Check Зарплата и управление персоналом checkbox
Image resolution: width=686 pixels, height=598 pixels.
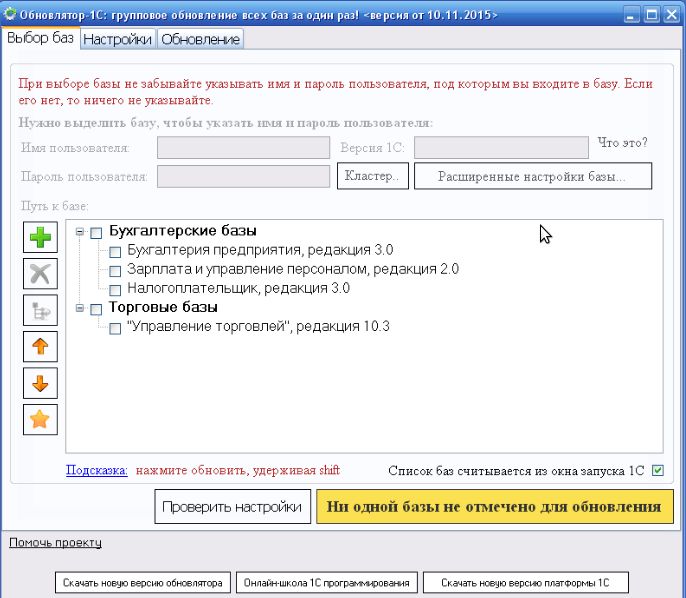115,271
